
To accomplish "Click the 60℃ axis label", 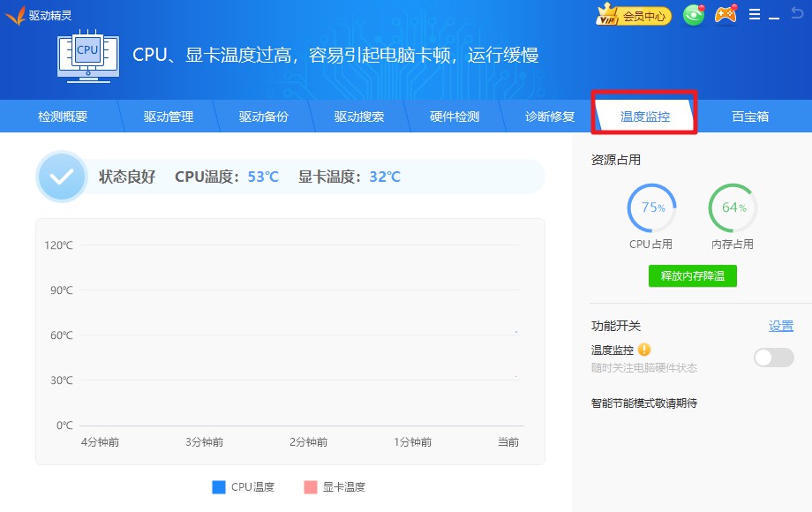I will click(62, 335).
